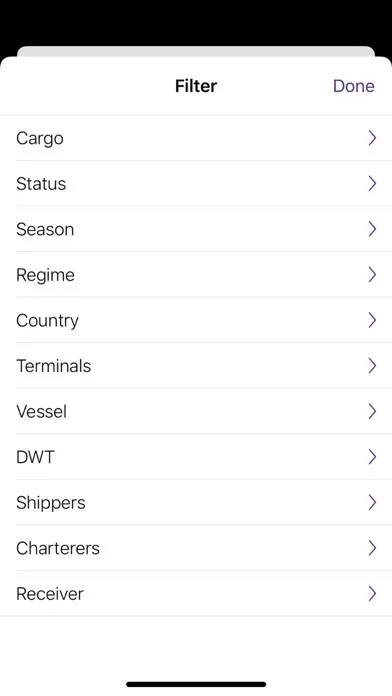Click the chevron on the Season row
Image resolution: width=392 pixels, height=696 pixels.
[x=372, y=229]
